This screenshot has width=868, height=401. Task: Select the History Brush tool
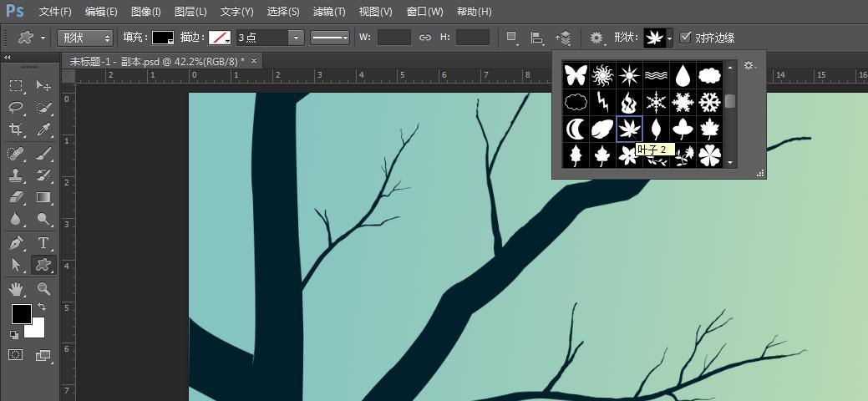pos(43,175)
